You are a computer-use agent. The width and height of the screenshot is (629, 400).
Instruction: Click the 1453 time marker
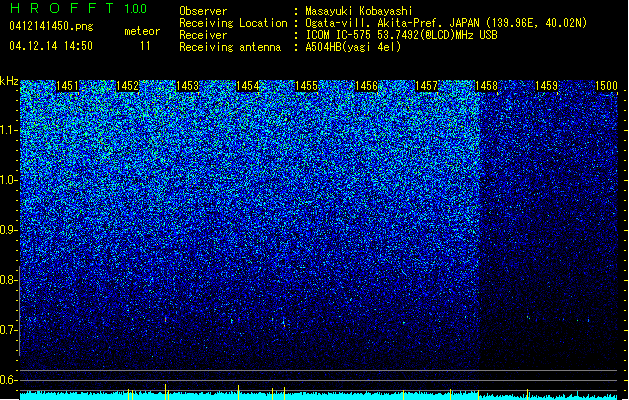pyautogui.click(x=187, y=86)
